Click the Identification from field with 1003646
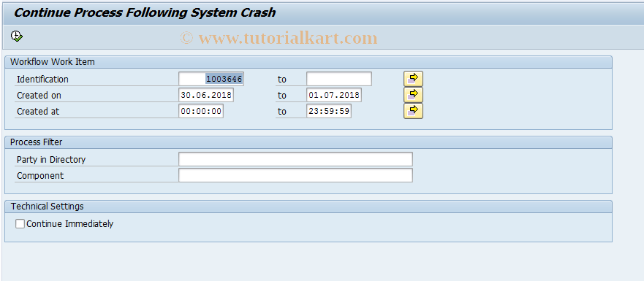The height and width of the screenshot is (281, 644). point(211,79)
